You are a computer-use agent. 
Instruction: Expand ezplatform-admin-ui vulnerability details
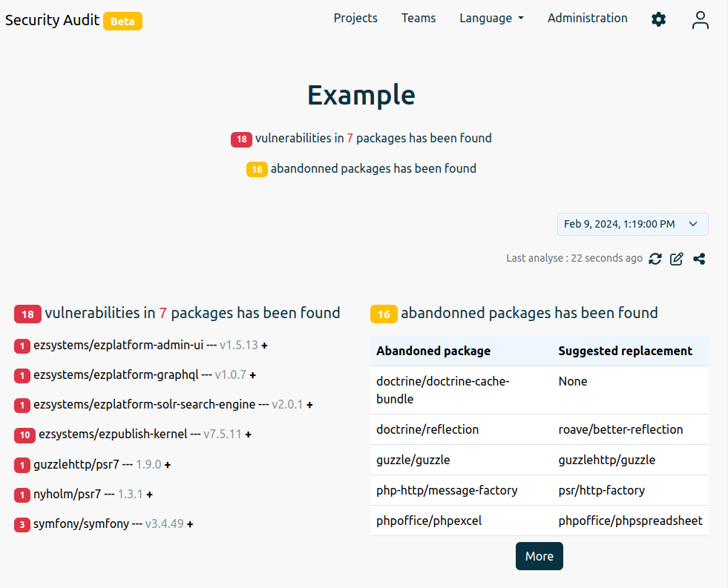264,346
